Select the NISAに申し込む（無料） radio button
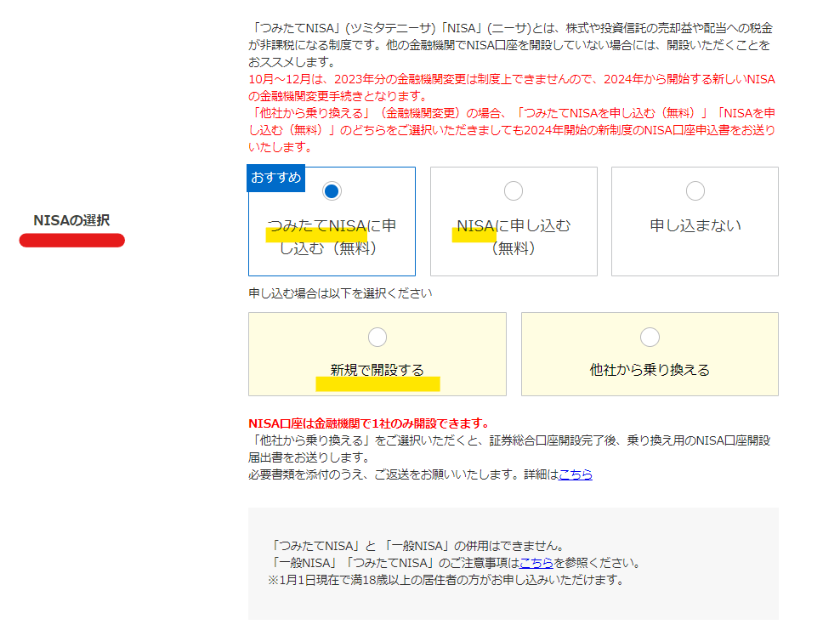 point(514,191)
